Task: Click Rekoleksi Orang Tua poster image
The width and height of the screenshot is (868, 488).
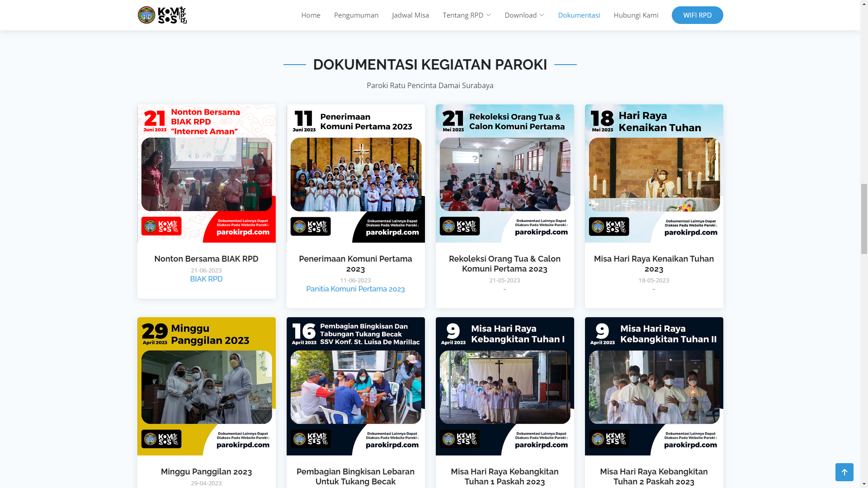Action: click(505, 174)
